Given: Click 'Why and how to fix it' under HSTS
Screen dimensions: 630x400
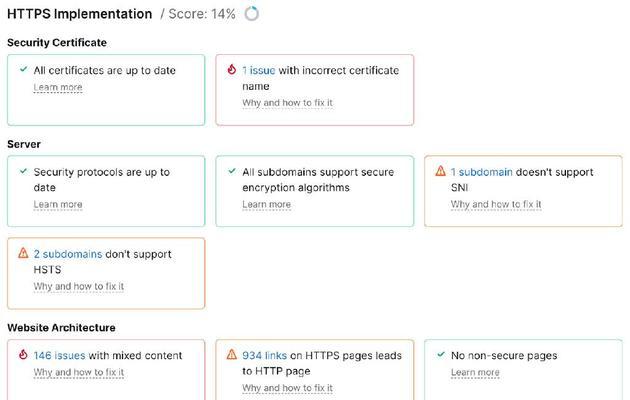Looking at the screenshot, I should (x=79, y=286).
